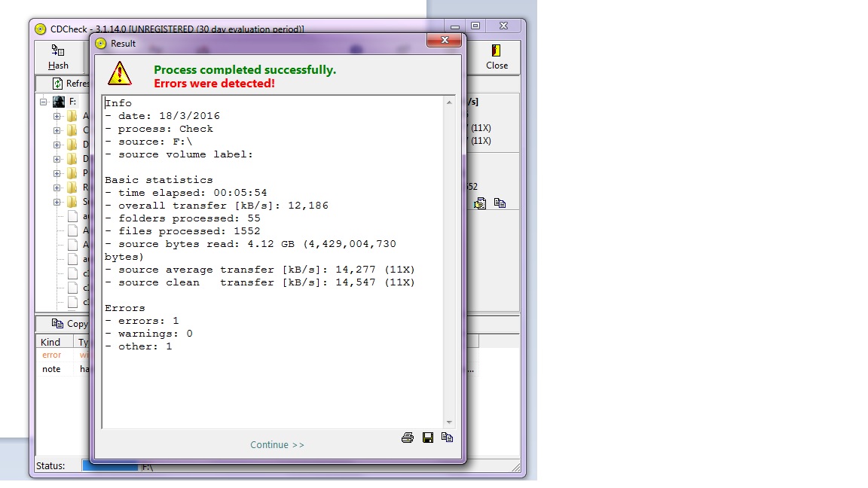Viewport: 868px width, 488px height.
Task: Click the yellow-highlighted copy icon in main window
Action: coord(480,203)
